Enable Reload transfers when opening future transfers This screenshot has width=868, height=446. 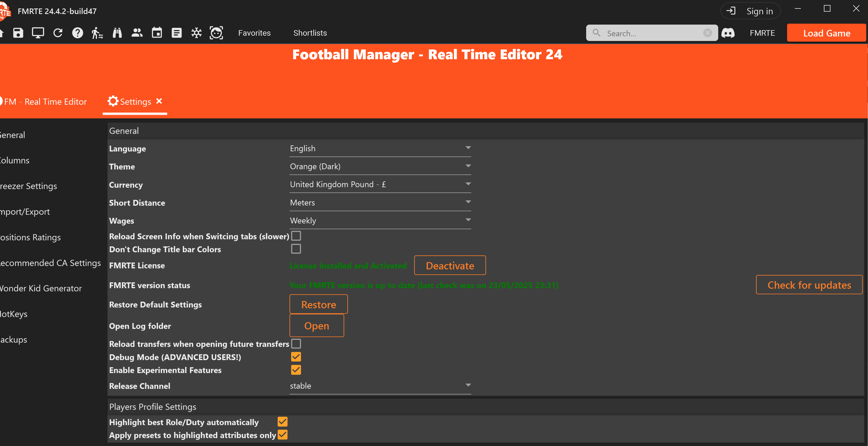[x=296, y=343]
